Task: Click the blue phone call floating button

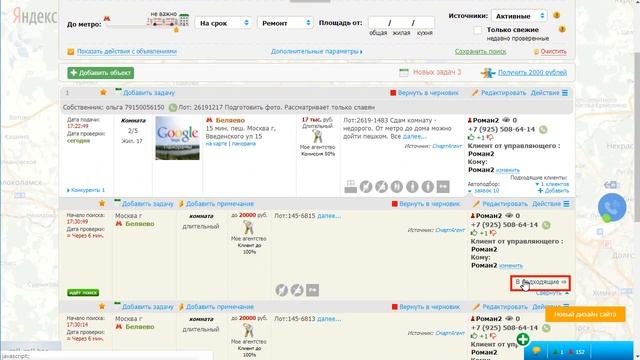Action: [x=612, y=207]
